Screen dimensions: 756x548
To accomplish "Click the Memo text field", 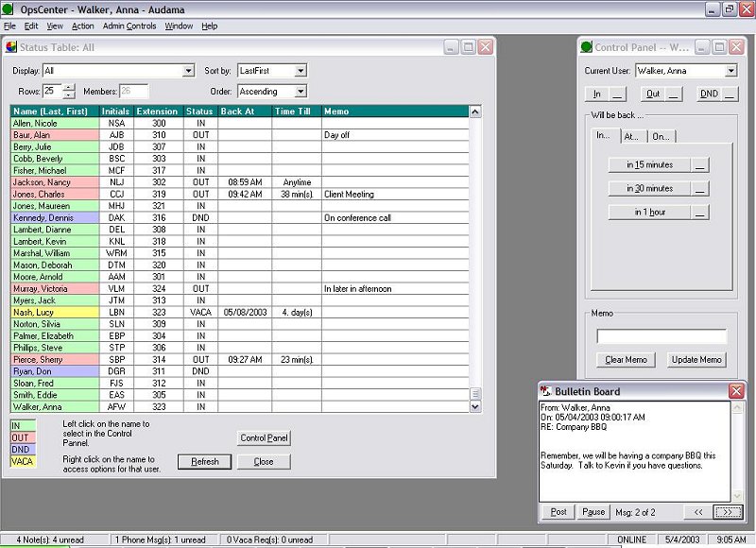I will pos(661,336).
